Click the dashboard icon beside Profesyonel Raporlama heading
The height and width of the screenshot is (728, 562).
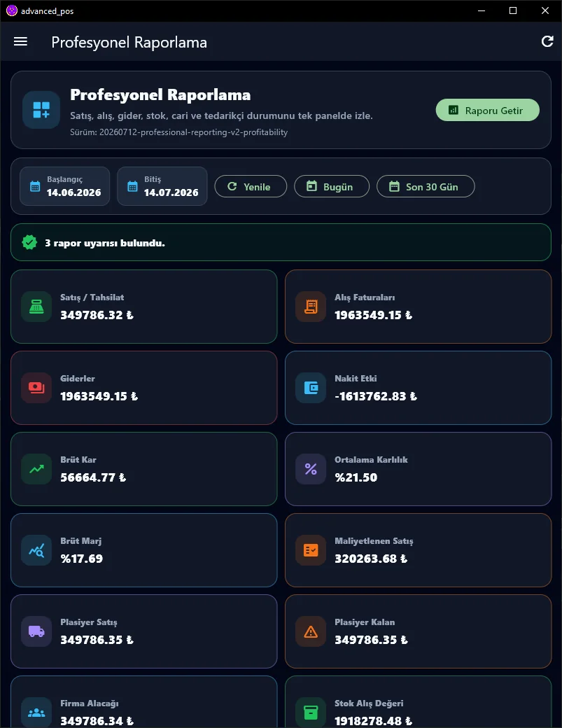41,110
